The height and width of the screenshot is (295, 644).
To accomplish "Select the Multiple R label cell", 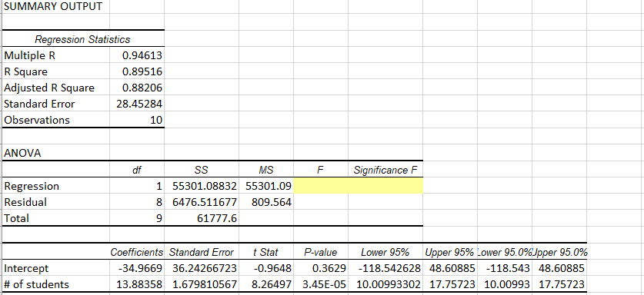I will tap(56, 55).
